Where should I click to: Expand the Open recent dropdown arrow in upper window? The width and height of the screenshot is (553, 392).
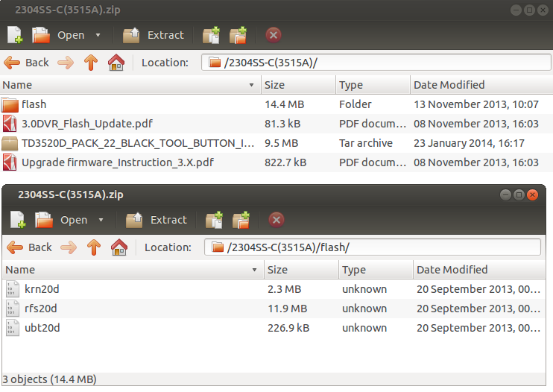click(x=98, y=35)
